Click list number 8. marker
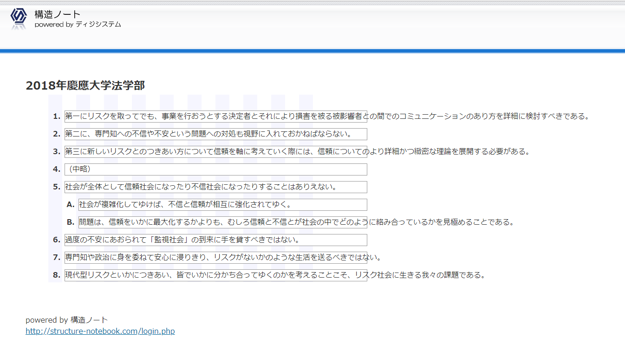This screenshot has width=625, height=364. [57, 275]
